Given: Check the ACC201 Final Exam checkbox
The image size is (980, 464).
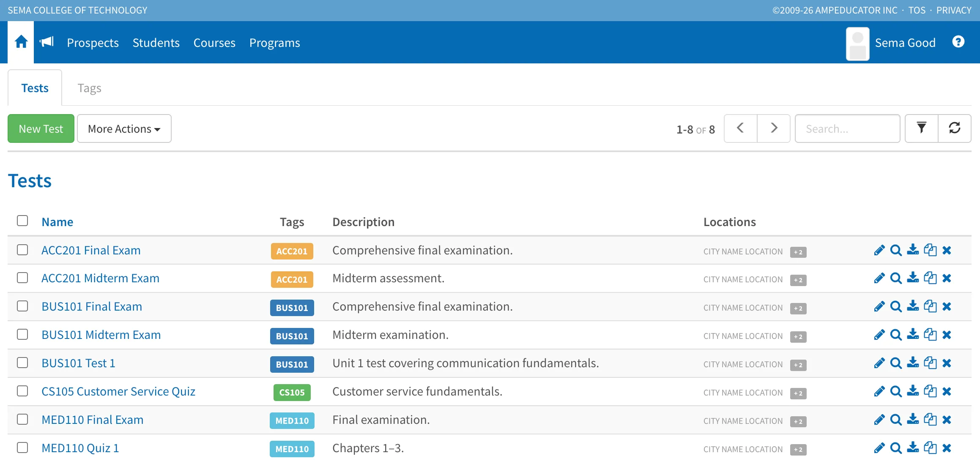Looking at the screenshot, I should [x=22, y=250].
